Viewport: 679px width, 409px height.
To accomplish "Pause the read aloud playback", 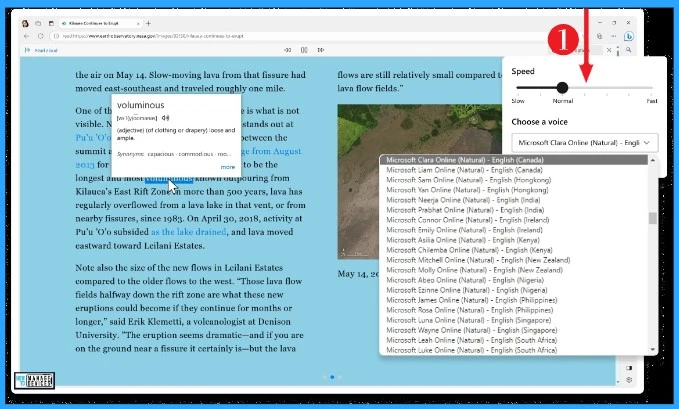I will pos(304,50).
